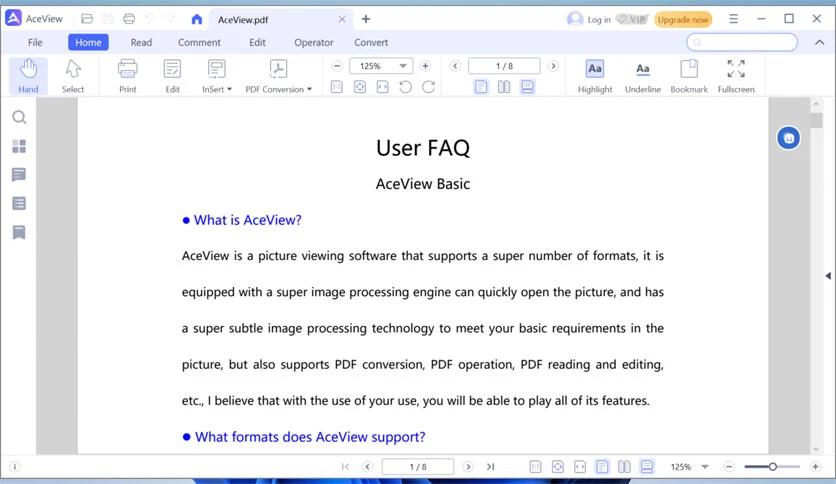This screenshot has width=836, height=484.
Task: Switch to two-page view in ribbon
Action: click(x=504, y=86)
